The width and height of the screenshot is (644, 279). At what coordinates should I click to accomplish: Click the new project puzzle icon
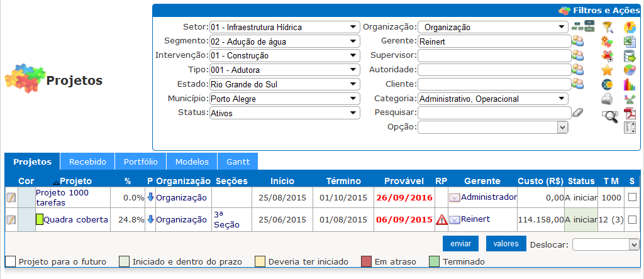pyautogui.click(x=608, y=41)
